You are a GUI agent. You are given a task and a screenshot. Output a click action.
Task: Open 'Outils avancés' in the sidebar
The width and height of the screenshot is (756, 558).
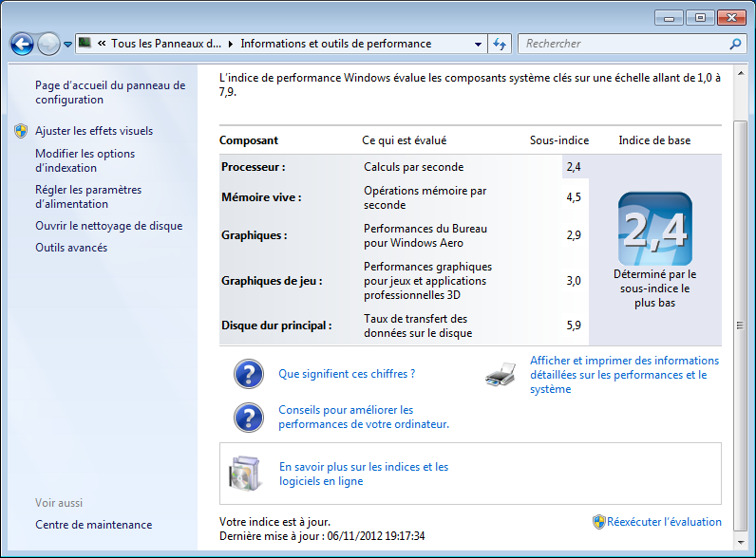tap(71, 248)
